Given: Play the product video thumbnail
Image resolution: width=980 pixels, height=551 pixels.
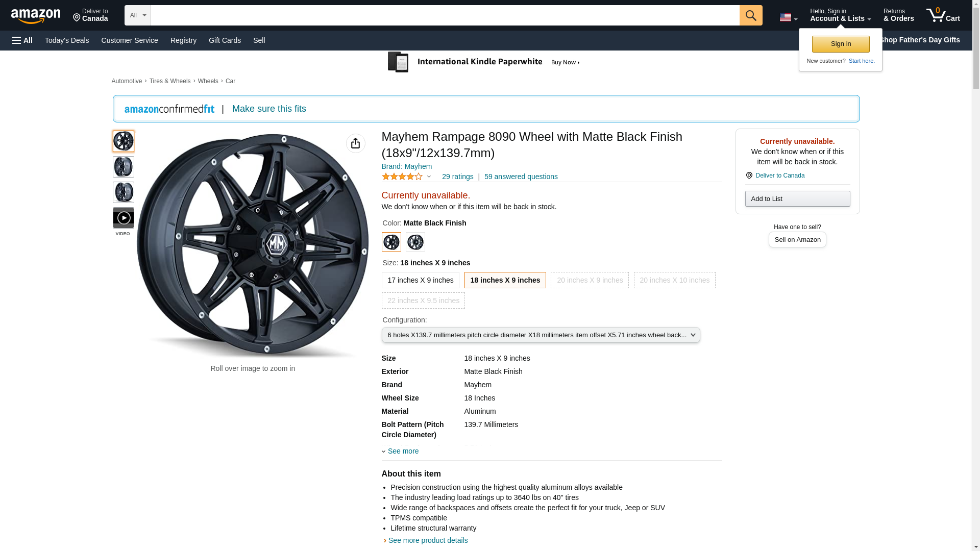Looking at the screenshot, I should coord(123,218).
